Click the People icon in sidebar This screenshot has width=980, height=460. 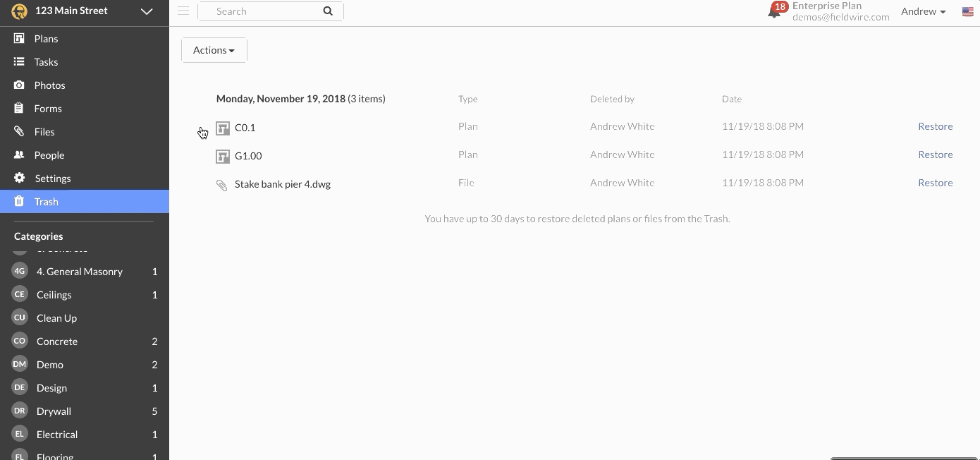(x=19, y=155)
